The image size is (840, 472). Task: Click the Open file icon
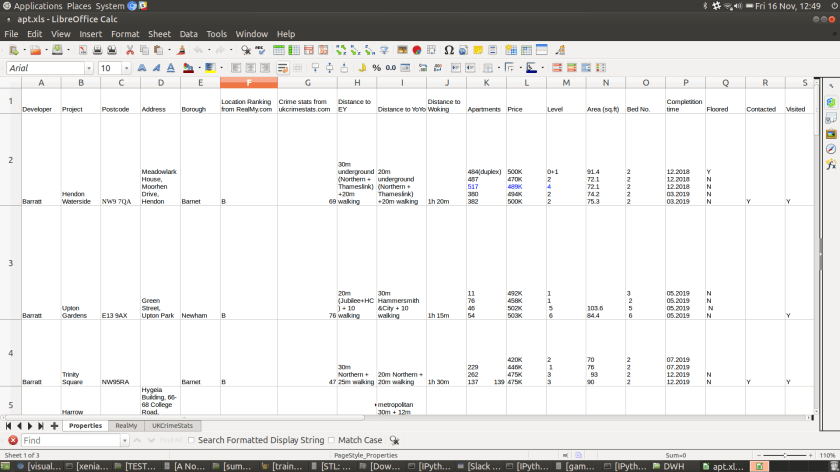click(35, 50)
